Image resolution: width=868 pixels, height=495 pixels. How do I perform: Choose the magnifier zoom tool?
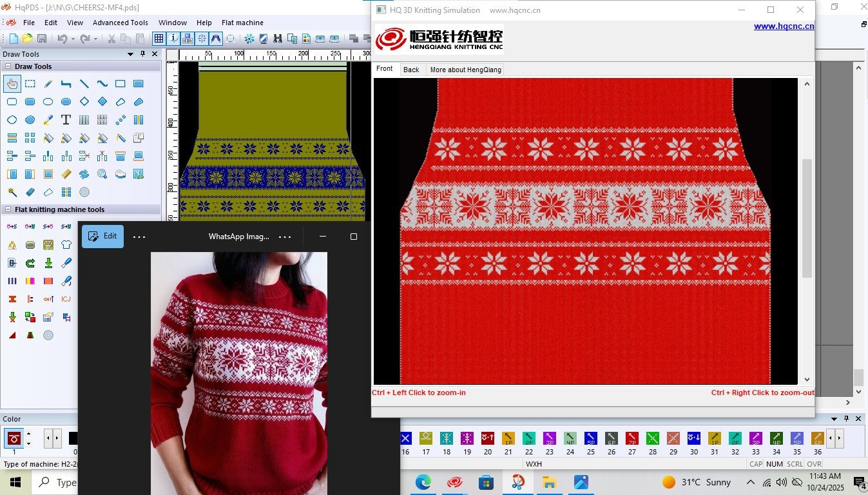point(102,174)
